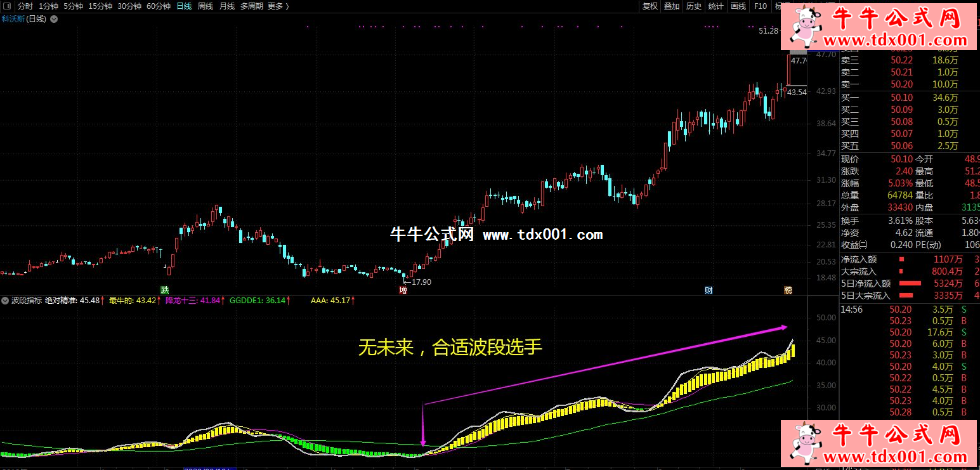Click the 涨跌 value 2.40

(x=904, y=171)
